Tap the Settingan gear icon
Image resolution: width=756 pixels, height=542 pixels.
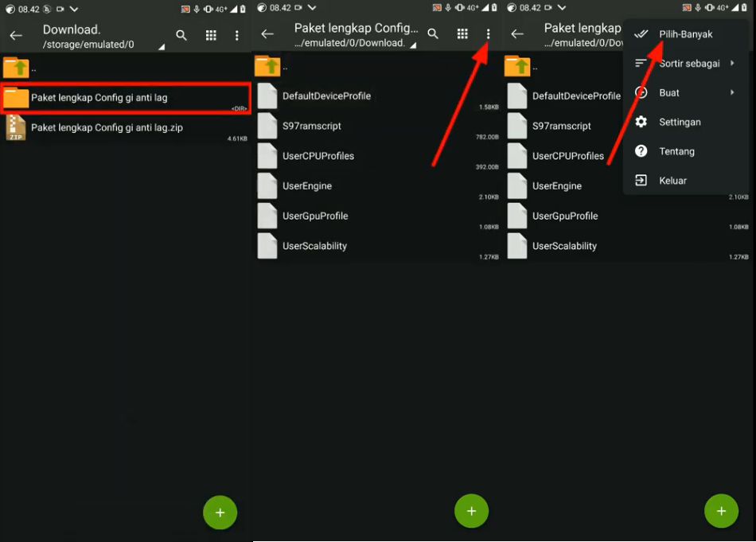coord(641,122)
